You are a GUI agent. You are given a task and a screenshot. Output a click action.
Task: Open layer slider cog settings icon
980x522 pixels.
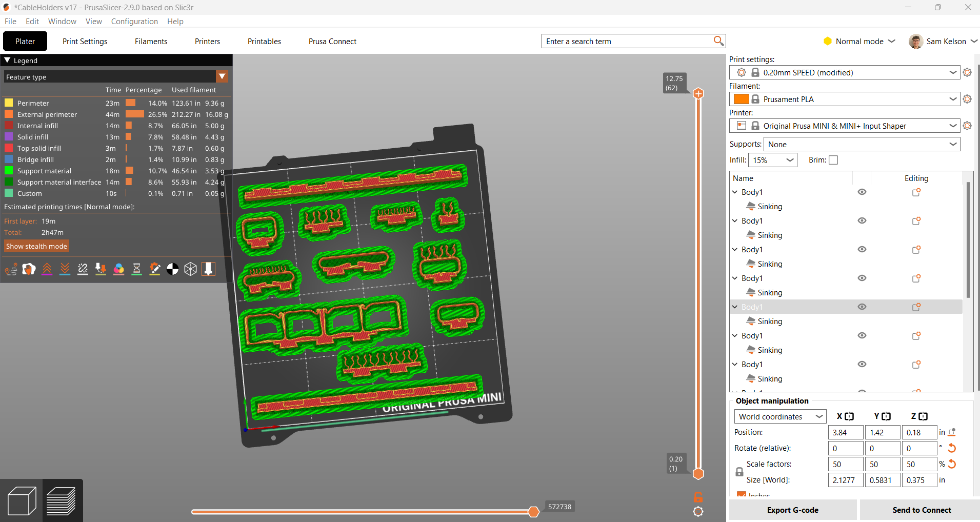pos(698,511)
